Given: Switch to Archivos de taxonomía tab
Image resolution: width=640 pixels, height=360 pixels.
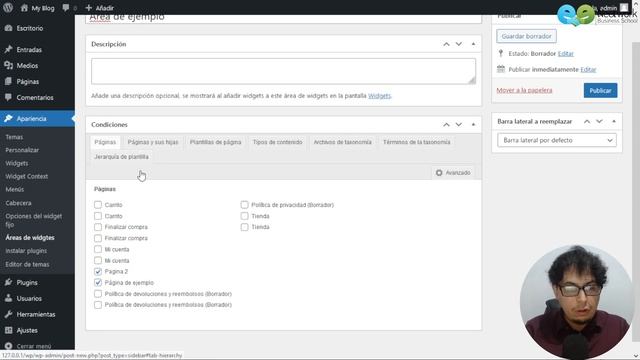Looking at the screenshot, I should click(342, 142).
